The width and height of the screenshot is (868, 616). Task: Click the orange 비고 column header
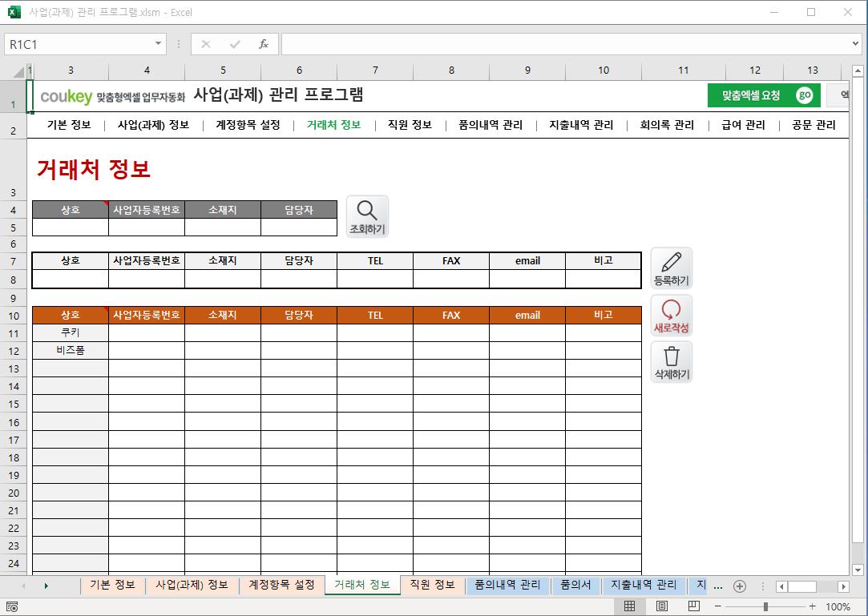coord(604,315)
